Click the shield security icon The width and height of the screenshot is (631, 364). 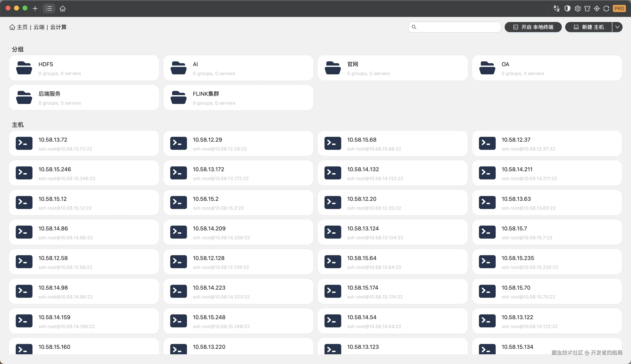568,8
